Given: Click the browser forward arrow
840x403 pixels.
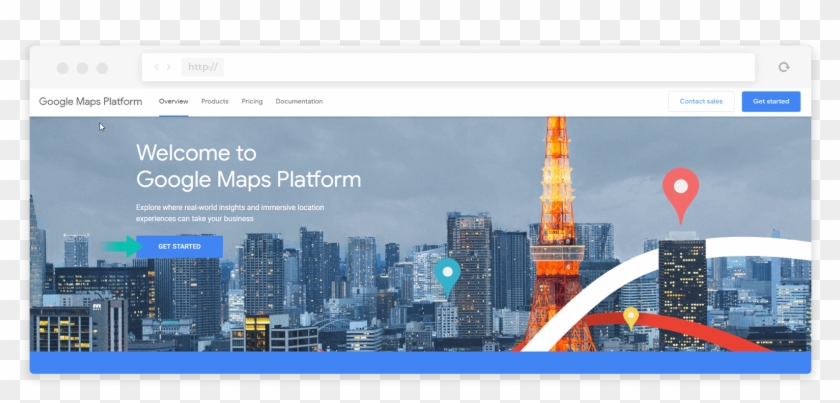Looking at the screenshot, I should pos(168,67).
